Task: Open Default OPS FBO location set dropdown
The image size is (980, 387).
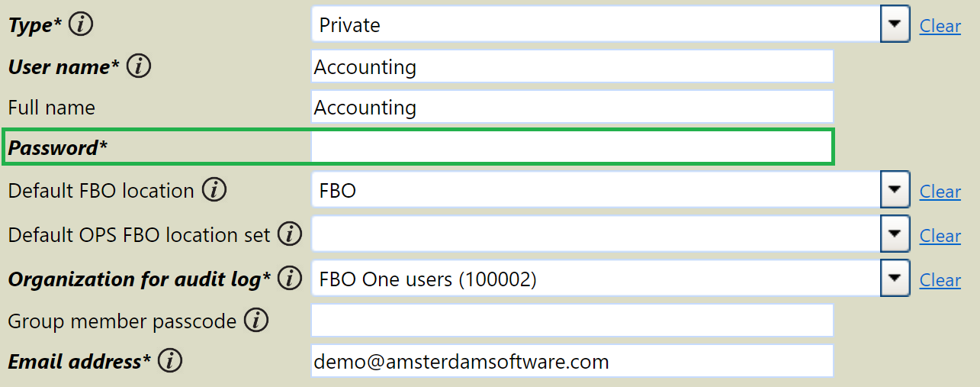Action: (x=895, y=235)
